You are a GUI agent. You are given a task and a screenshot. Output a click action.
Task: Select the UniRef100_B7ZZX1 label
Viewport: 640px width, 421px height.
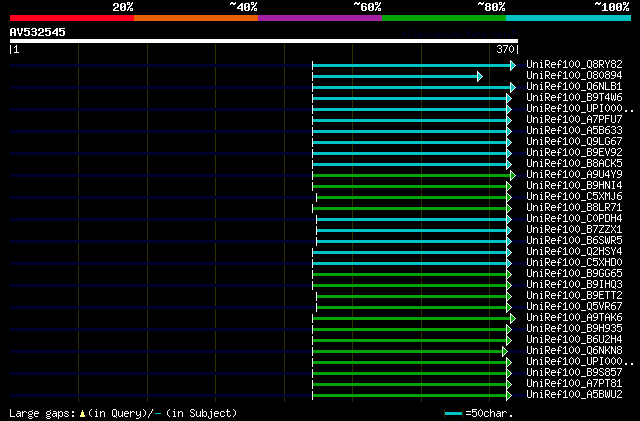[574, 230]
